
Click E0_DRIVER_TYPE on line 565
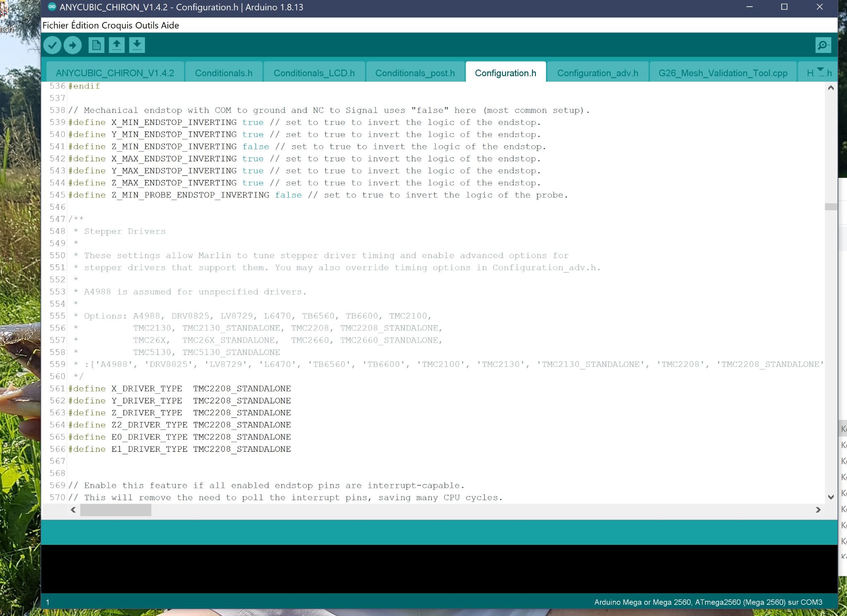[149, 437]
